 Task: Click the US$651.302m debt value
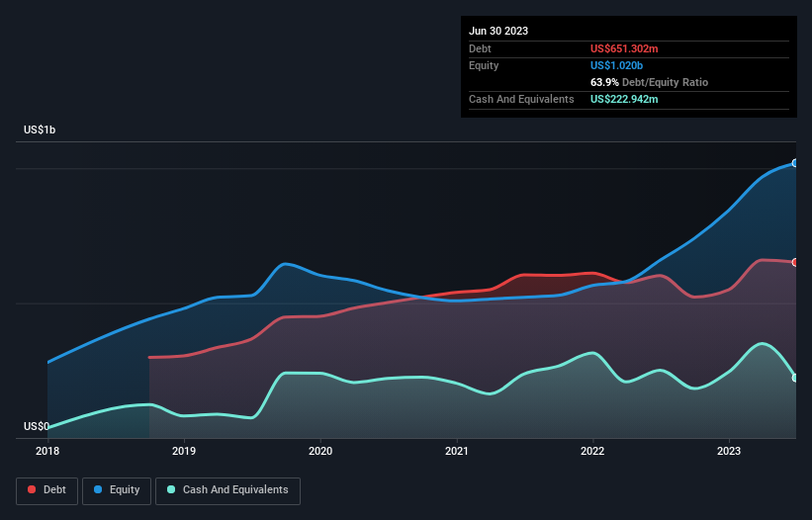coord(624,48)
